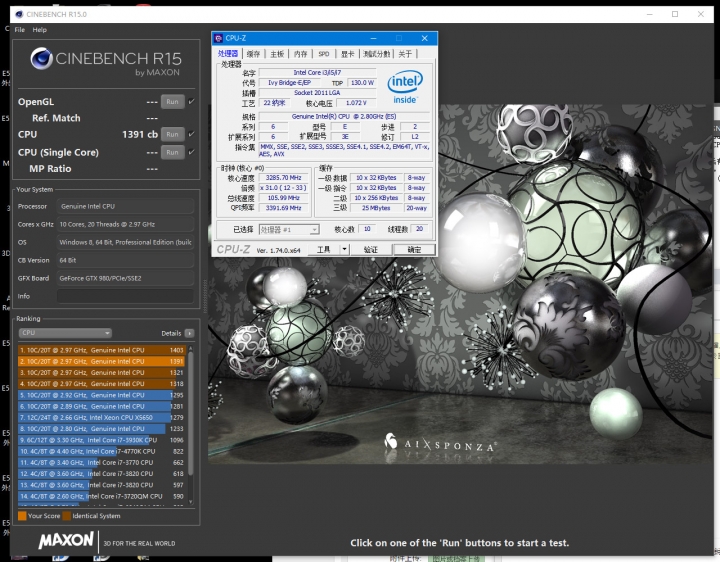The width and height of the screenshot is (720, 562).
Task: Minimize the CPU-Z window
Action: 373,38
